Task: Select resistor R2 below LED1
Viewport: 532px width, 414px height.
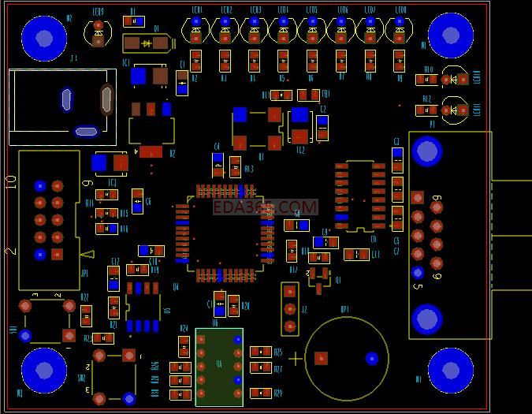Action: pyautogui.click(x=195, y=61)
